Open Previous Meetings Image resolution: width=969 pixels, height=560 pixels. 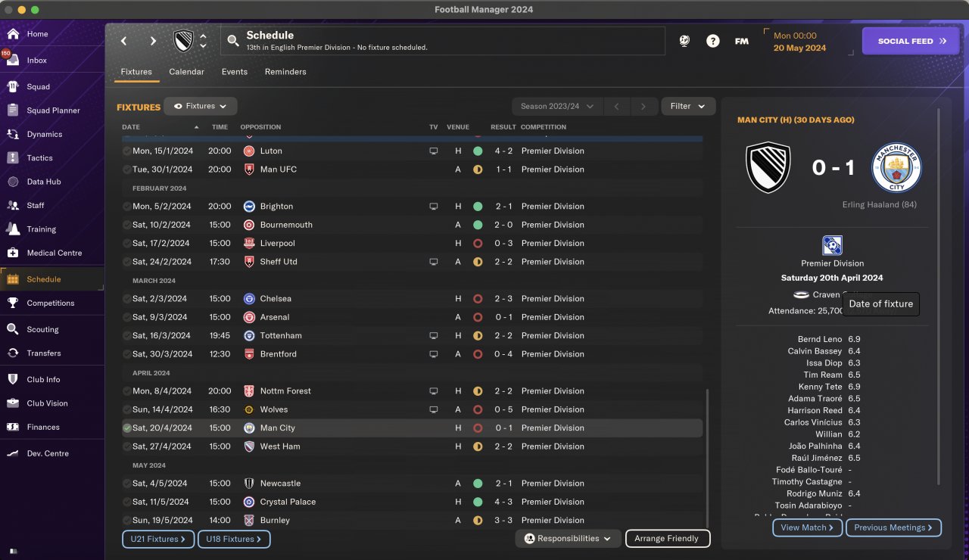[x=893, y=527]
